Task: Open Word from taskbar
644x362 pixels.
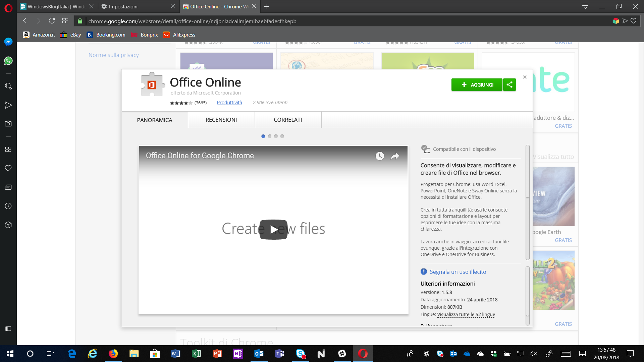Action: [x=175, y=354]
